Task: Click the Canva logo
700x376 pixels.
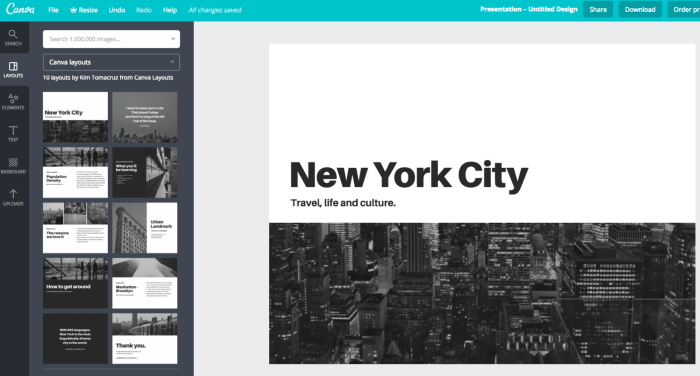Action: 20,9
